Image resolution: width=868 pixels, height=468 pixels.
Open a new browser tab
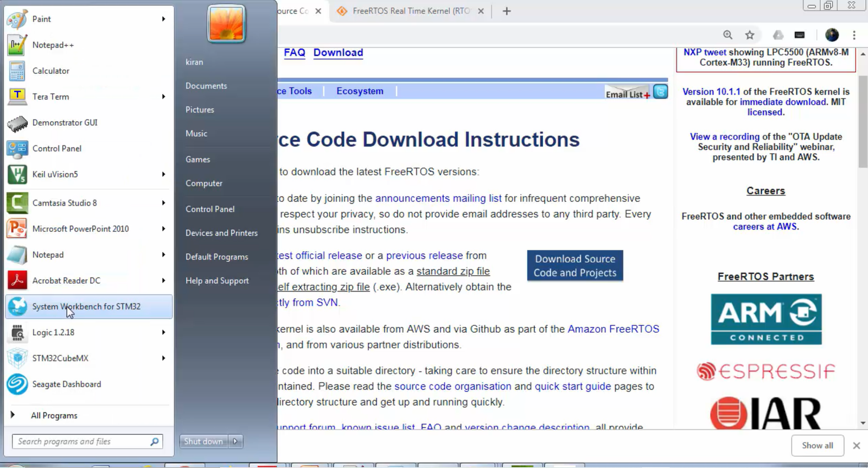click(507, 11)
